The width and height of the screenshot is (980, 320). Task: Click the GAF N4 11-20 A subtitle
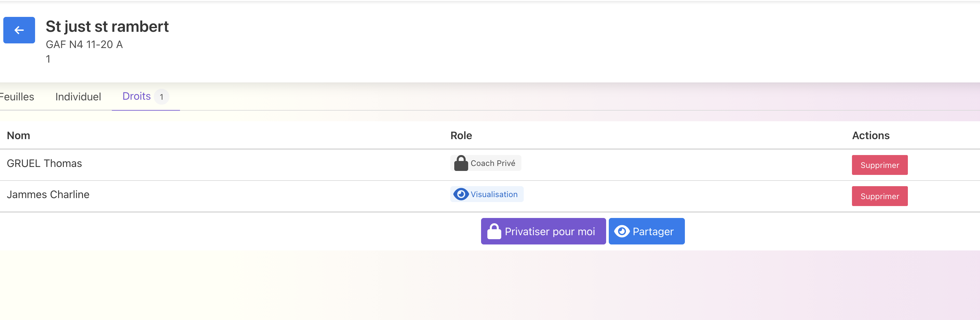pyautogui.click(x=84, y=45)
